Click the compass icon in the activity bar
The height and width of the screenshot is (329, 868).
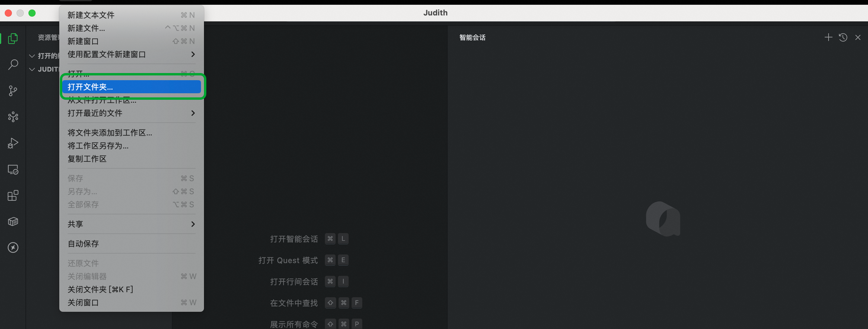pos(13,248)
